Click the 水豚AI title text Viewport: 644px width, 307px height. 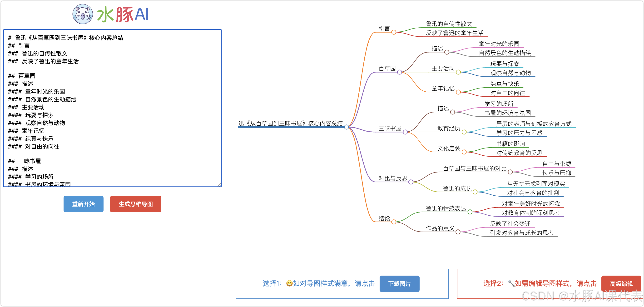pyautogui.click(x=123, y=14)
